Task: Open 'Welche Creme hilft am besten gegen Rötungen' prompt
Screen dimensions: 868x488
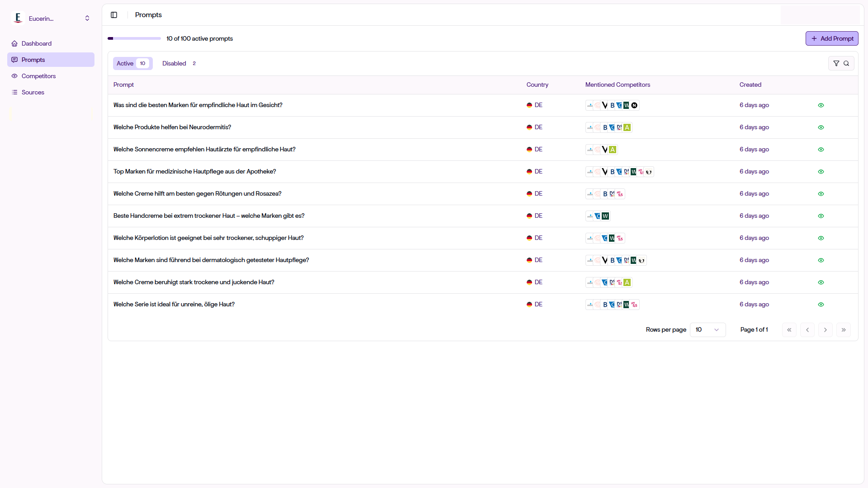Action: click(x=198, y=194)
